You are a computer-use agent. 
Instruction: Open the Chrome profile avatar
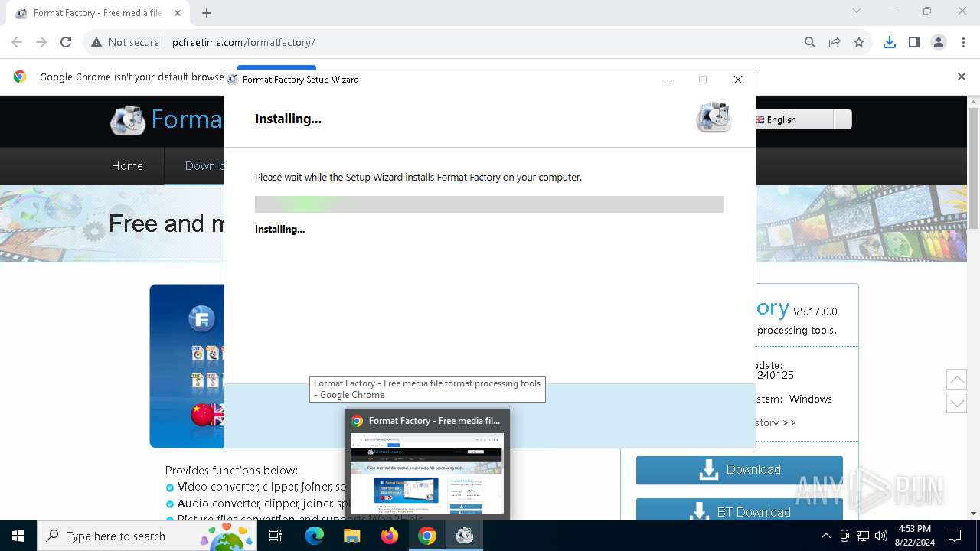[x=939, y=42]
